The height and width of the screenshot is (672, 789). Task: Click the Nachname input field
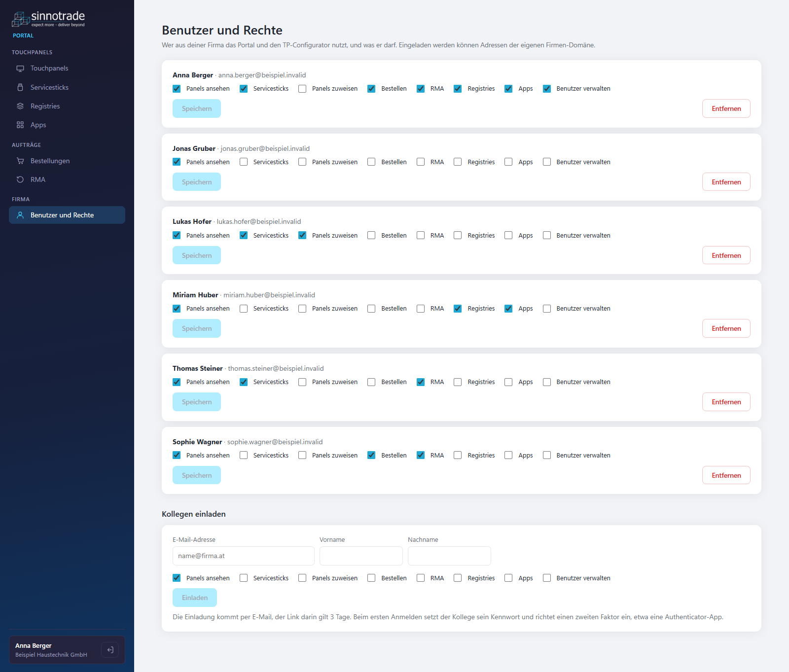(449, 556)
